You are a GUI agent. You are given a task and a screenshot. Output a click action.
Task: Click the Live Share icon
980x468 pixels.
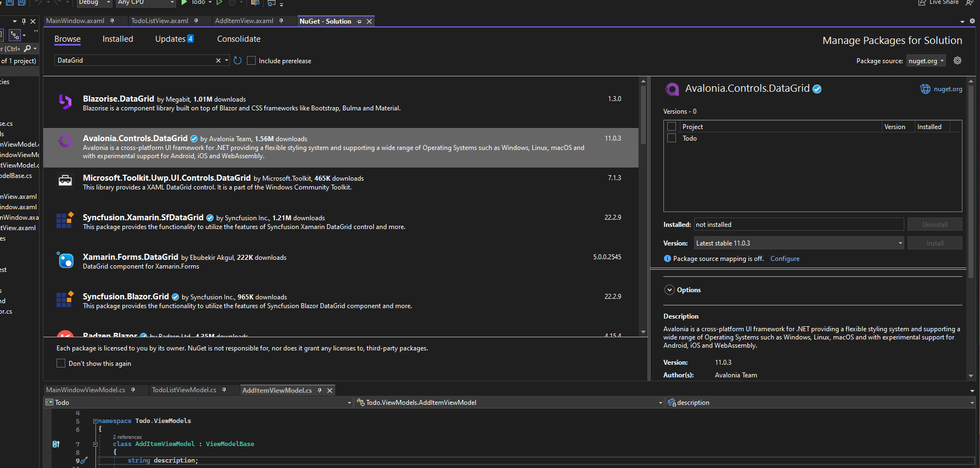(x=922, y=3)
